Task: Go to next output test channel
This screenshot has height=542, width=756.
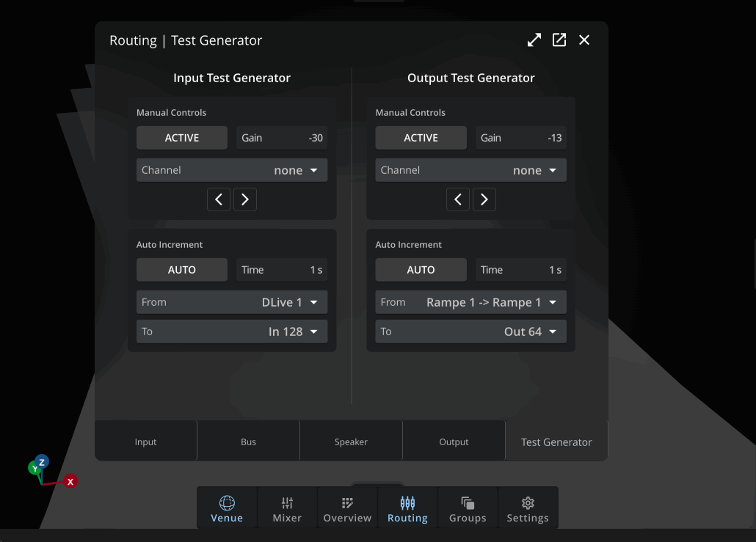Action: [x=484, y=199]
